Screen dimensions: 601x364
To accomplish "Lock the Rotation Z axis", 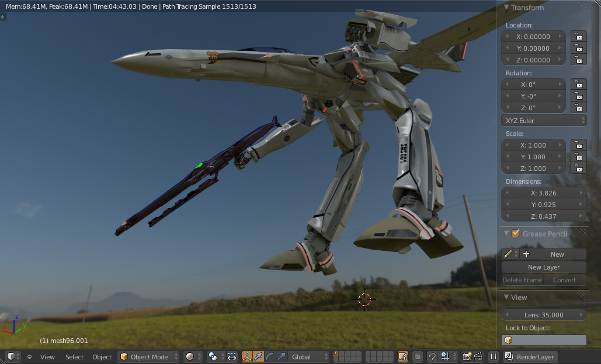I will pyautogui.click(x=578, y=107).
